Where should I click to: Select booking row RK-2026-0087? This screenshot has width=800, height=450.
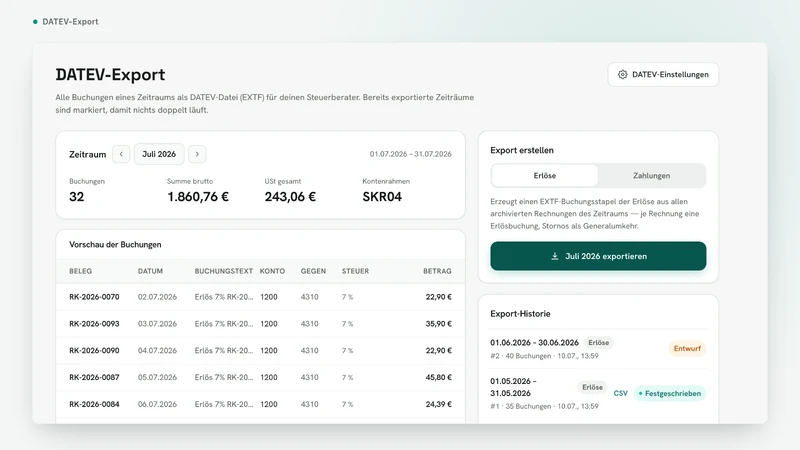tap(260, 378)
